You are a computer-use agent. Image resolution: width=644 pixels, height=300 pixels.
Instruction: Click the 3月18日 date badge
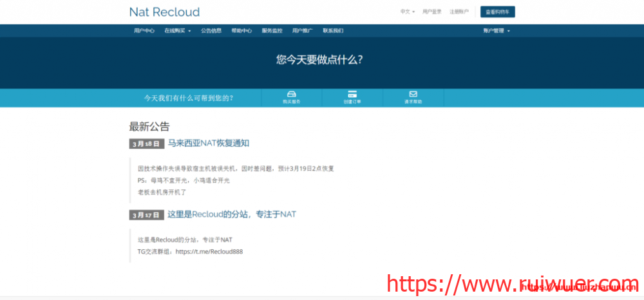click(x=146, y=144)
